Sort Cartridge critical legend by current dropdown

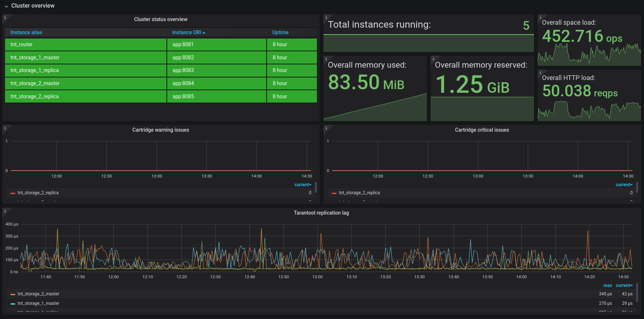624,185
